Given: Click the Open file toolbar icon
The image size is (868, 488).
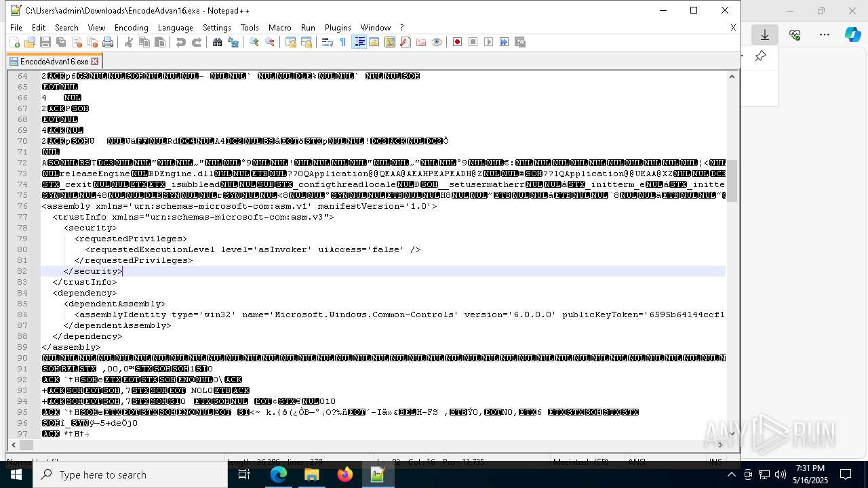Looking at the screenshot, I should [30, 42].
